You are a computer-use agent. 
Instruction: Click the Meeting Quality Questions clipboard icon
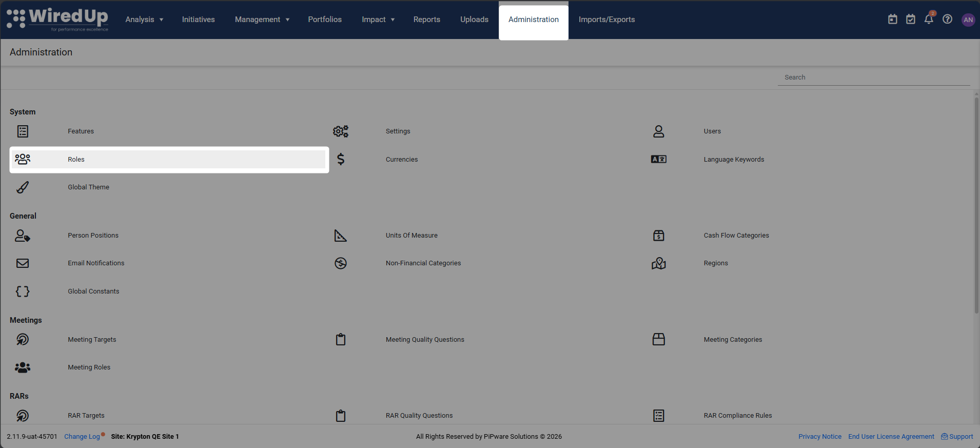tap(341, 340)
